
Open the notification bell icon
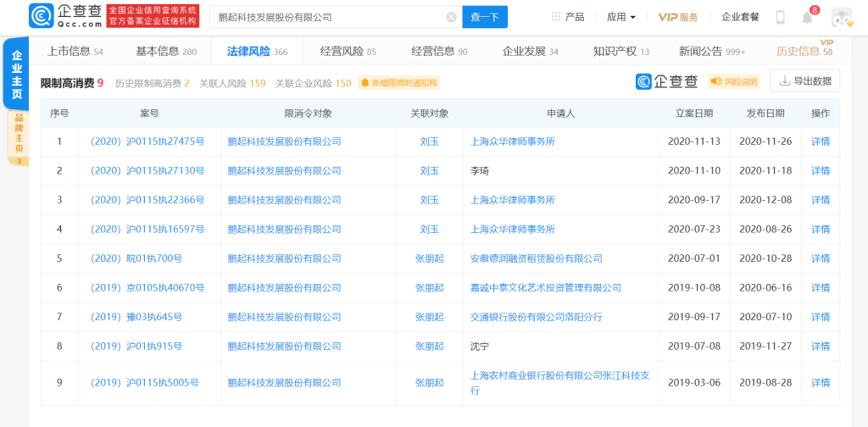click(x=807, y=17)
